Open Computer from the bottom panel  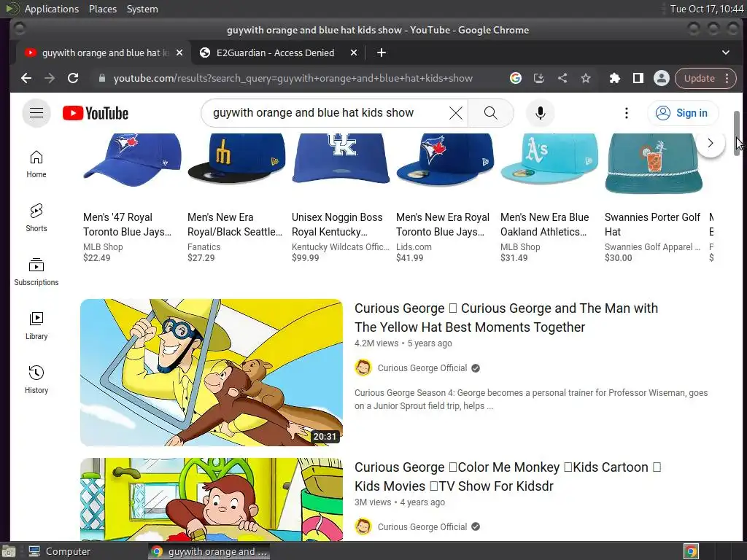[59, 551]
